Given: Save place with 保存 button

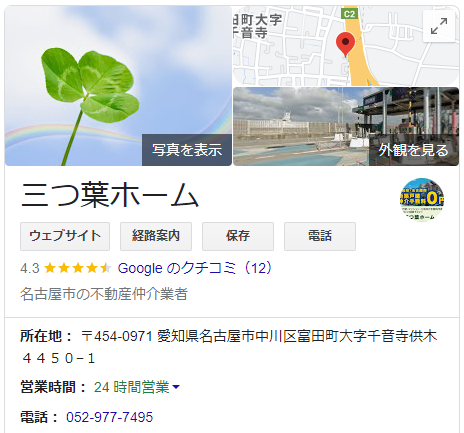Looking at the screenshot, I should [x=238, y=236].
